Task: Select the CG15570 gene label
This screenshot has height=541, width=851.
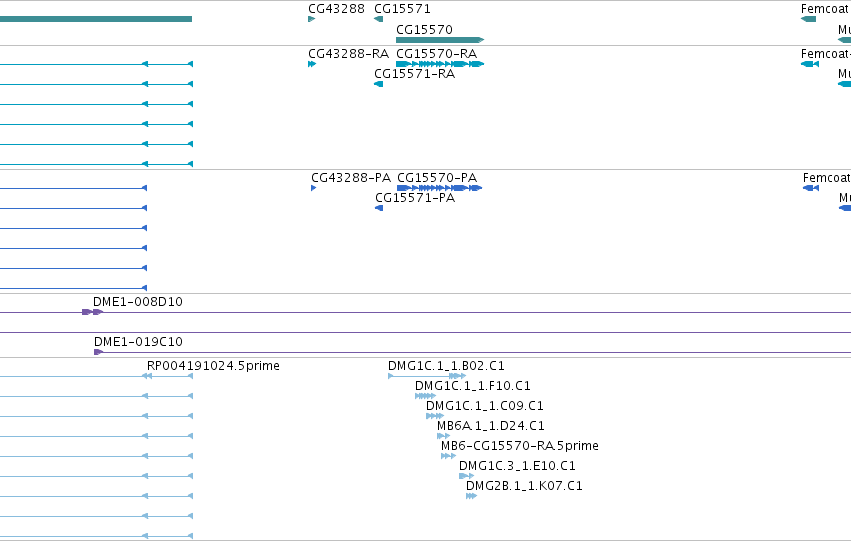Action: pos(424,29)
